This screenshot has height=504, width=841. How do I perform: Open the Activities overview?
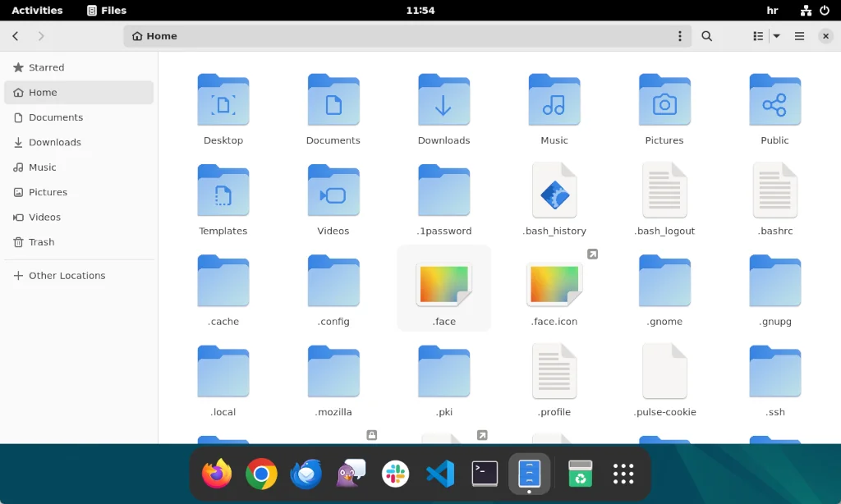click(37, 10)
